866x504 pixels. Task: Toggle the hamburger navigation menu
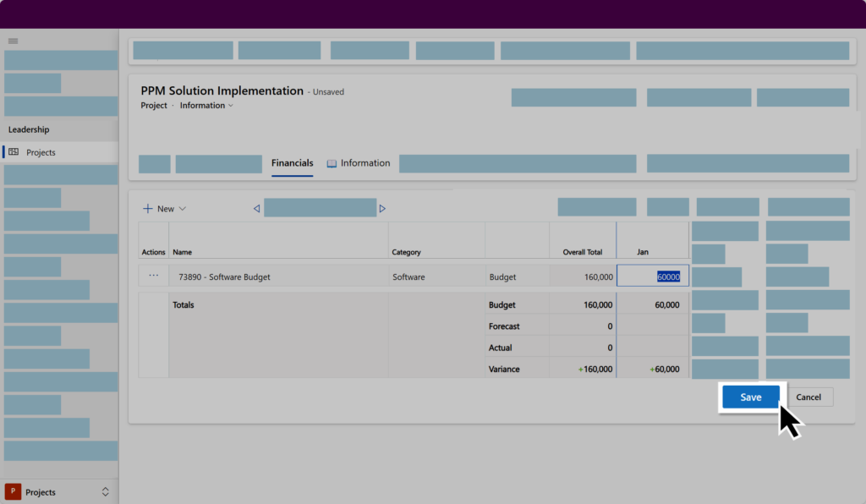point(14,41)
